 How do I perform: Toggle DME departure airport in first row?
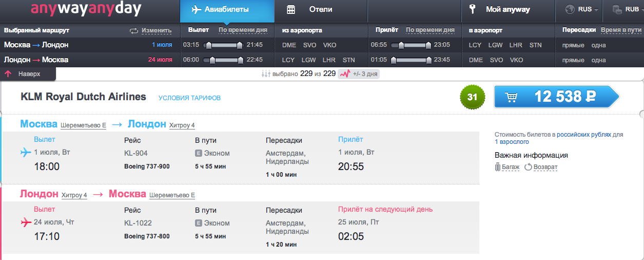pos(289,45)
